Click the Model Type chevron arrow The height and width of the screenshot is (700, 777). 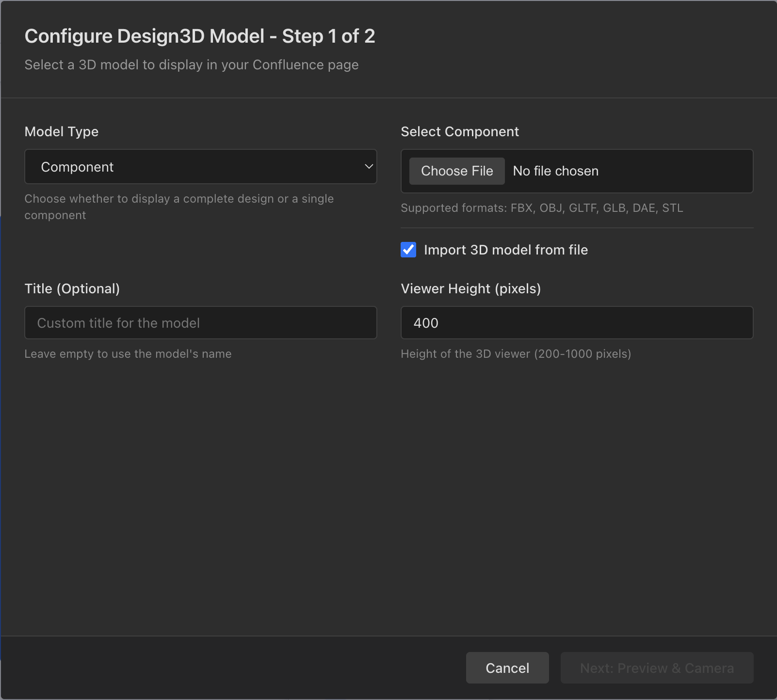[368, 166]
